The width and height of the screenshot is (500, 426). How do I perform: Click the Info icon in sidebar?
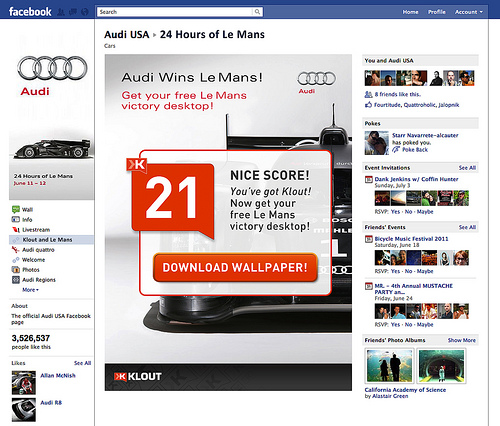16,219
